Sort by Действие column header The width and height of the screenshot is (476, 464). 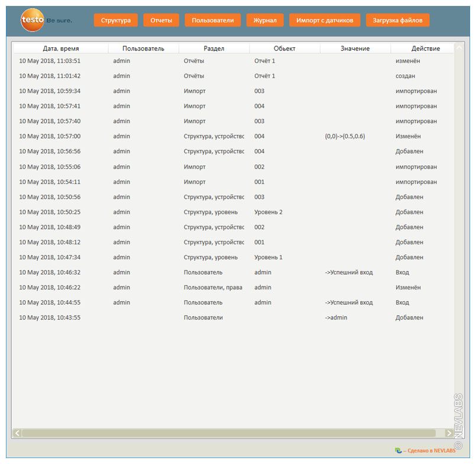coord(425,49)
